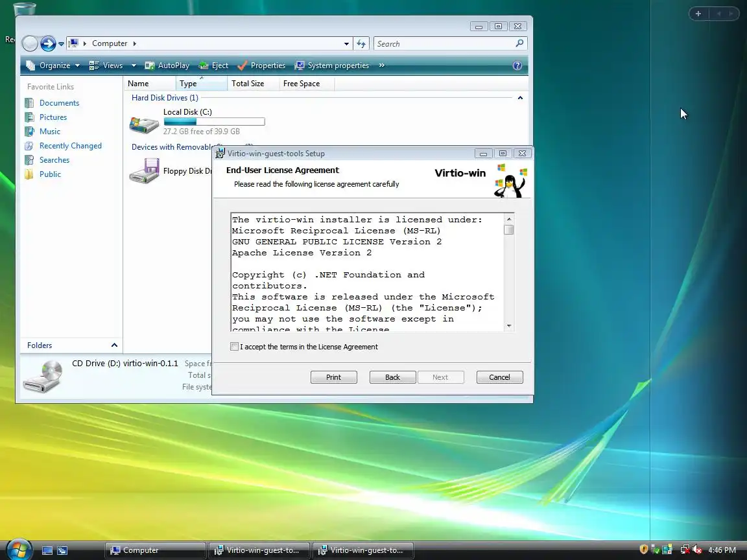Click the Views toolbar button
747x560 pixels.
click(106, 65)
